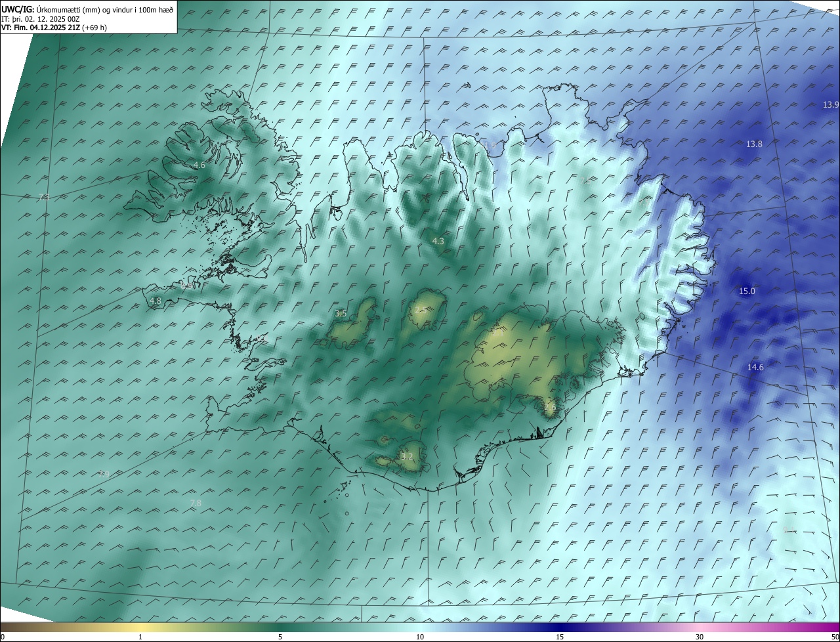Click the 7.3 value label on the map
This screenshot has width=840, height=642.
pyautogui.click(x=44, y=198)
